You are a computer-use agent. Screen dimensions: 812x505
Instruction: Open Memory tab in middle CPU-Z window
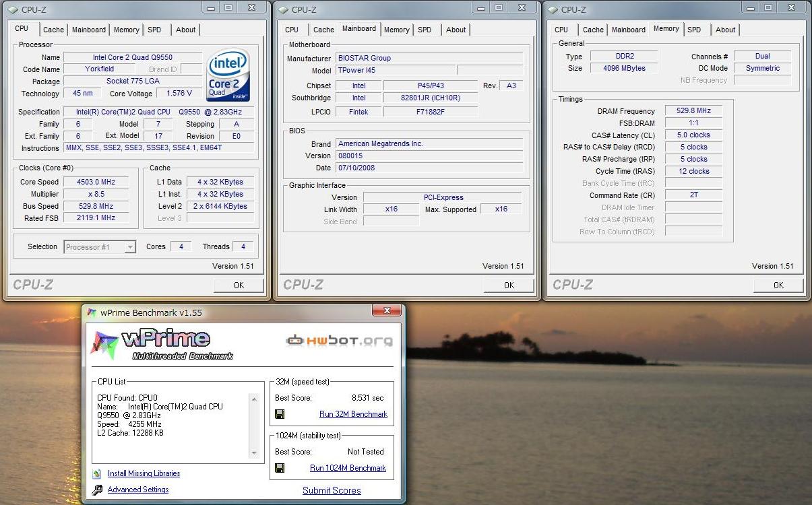tap(396, 30)
